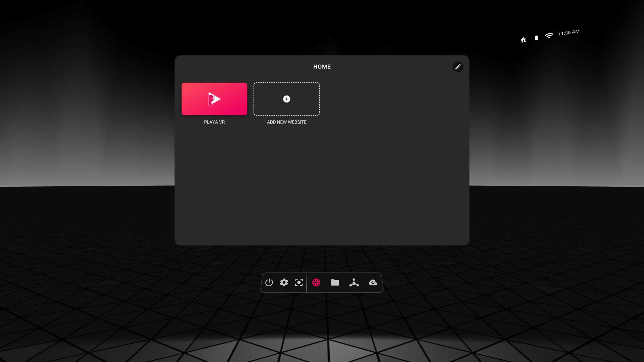Click the play arrow on the PLAYA VR tile
The width and height of the screenshot is (644, 362).
click(x=214, y=99)
